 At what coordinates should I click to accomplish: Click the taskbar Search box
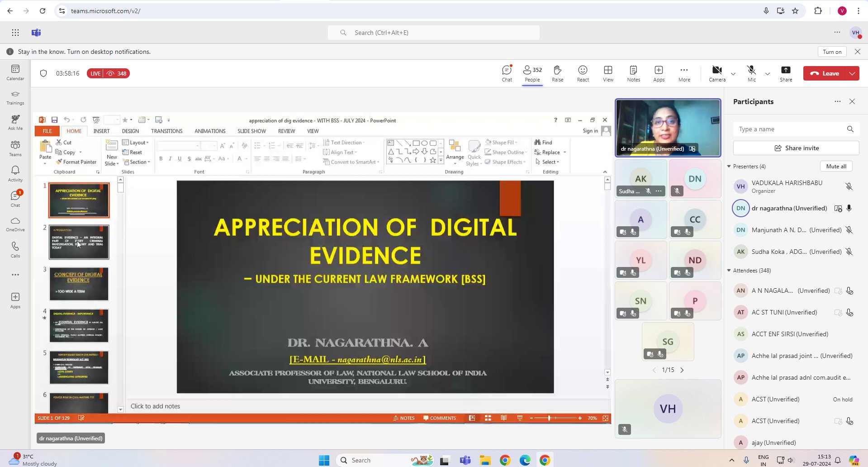384,460
